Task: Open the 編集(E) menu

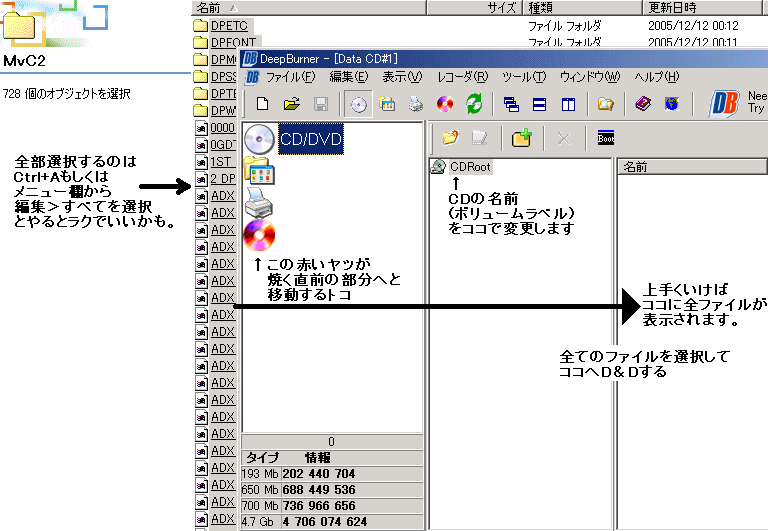Action: [348, 77]
